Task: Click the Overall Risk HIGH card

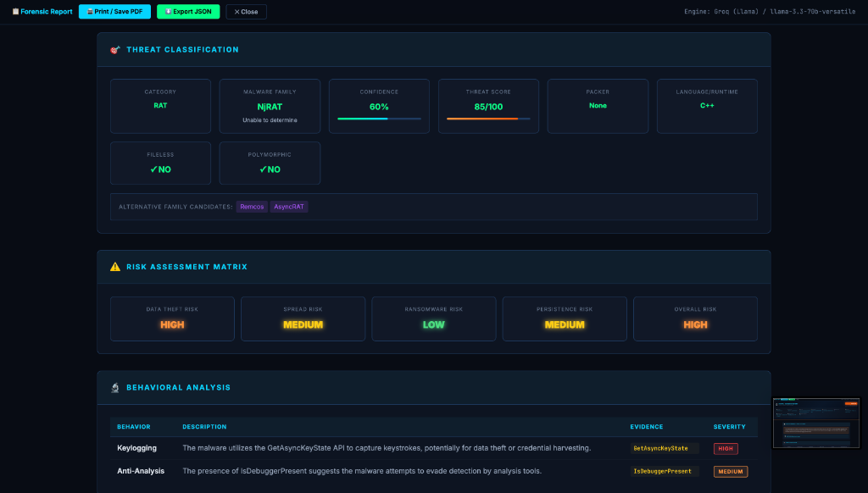Action: [695, 319]
